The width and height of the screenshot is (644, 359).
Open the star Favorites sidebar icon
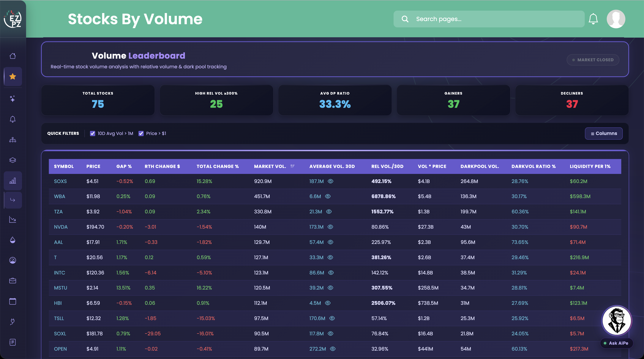click(12, 77)
